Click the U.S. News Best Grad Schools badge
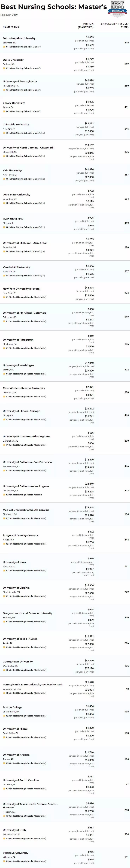The width and height of the screenshot is (130, 868). pyautogui.click(x=118, y=8)
